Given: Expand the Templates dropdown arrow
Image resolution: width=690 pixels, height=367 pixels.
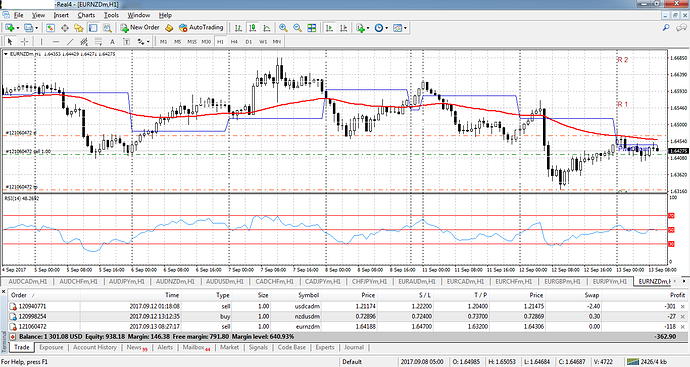Looking at the screenshot, I should click(x=405, y=28).
